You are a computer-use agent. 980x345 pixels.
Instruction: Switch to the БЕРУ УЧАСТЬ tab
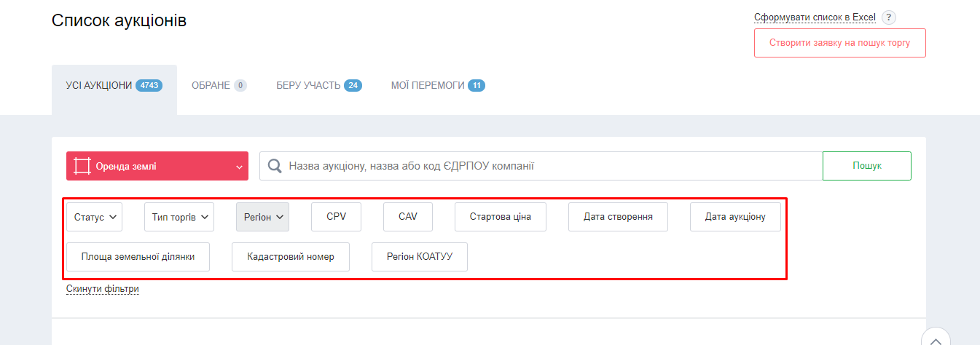(318, 86)
